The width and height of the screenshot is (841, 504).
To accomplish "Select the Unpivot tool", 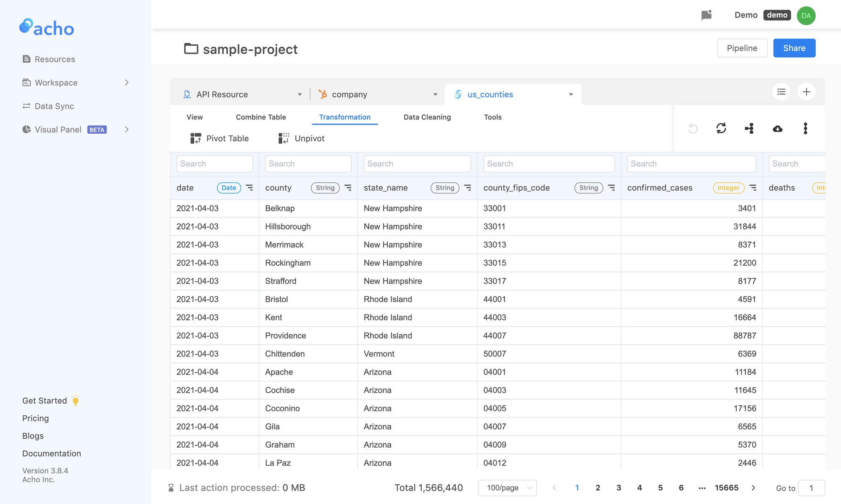I will (x=301, y=138).
